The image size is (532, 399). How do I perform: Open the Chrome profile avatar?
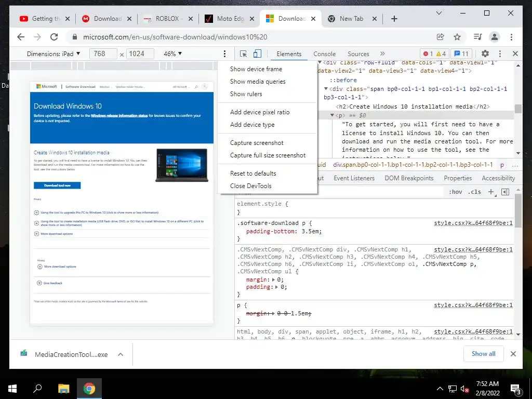coord(495,37)
